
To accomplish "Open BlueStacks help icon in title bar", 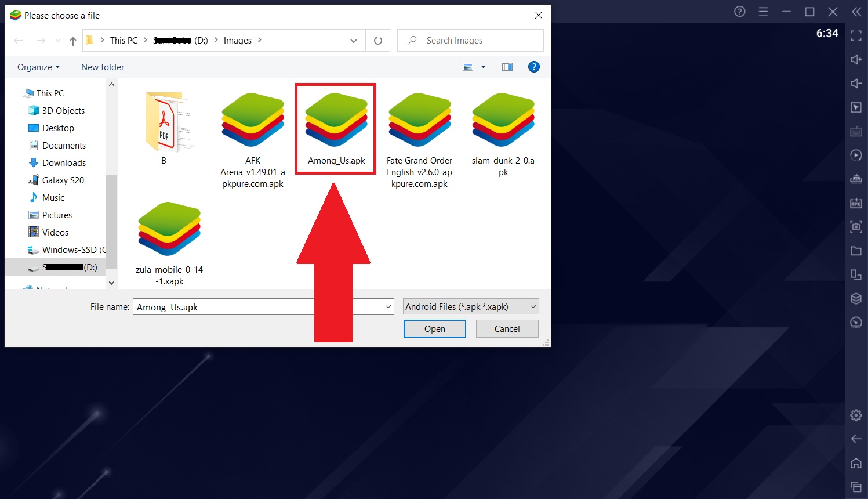I will 740,12.
